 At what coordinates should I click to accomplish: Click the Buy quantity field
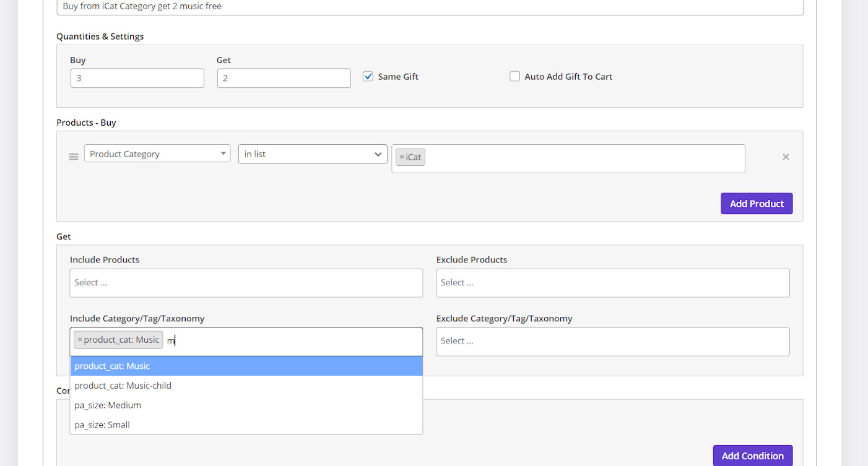[x=137, y=79]
